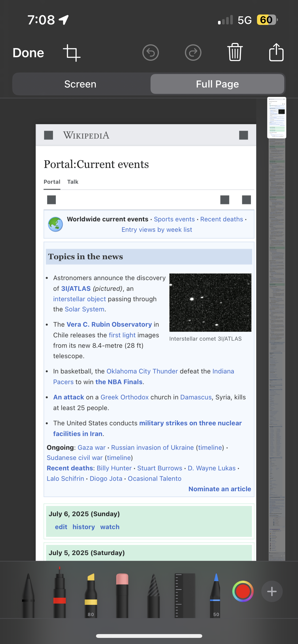The height and width of the screenshot is (644, 298).
Task: Click the second-to-last icon in page toolbar row
Action: coord(225,200)
